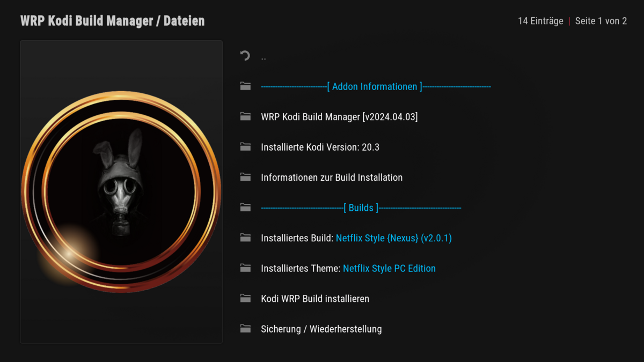Click Netflix Style PC Edition theme link
The image size is (644, 362).
(389, 269)
